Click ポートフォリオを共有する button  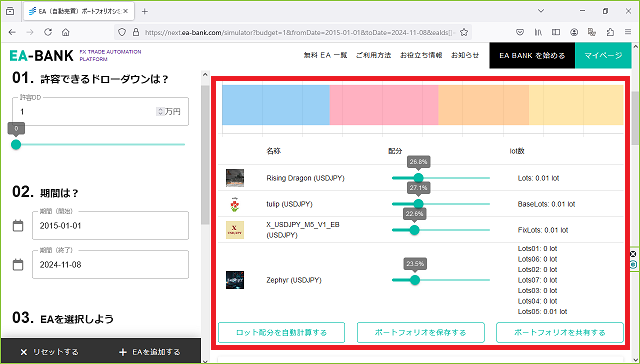(x=560, y=333)
